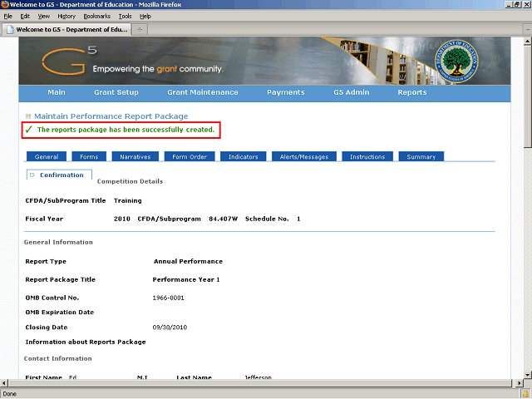This screenshot has height=399, width=532.
Task: Click the 'Training' subprogram title value
Action: coord(127,201)
